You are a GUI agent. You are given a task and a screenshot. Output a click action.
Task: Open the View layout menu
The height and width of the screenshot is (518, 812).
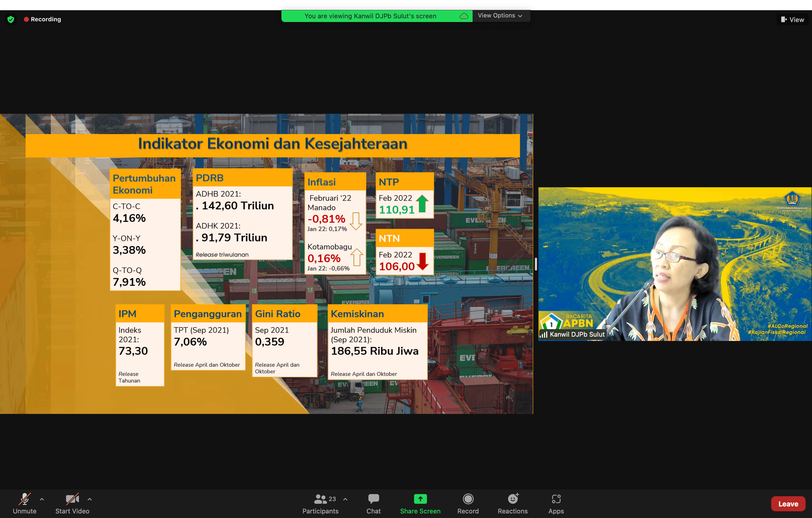pos(792,20)
